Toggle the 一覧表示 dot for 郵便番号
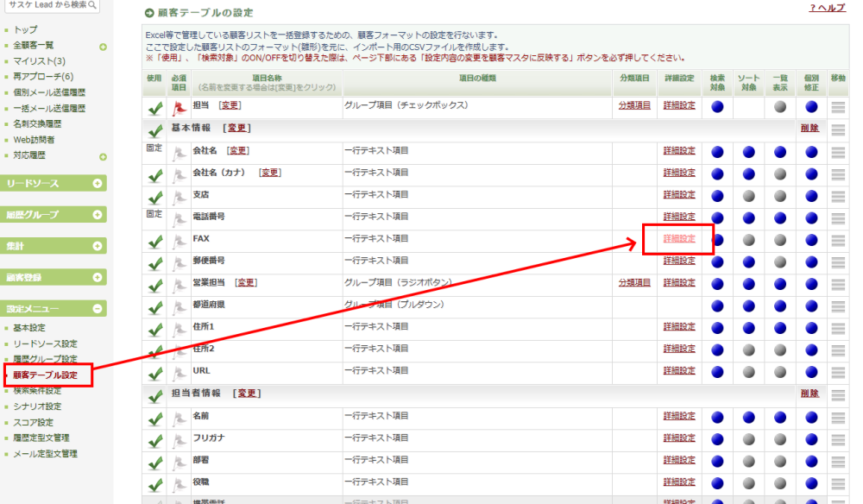This screenshot has height=504, width=863. click(780, 261)
